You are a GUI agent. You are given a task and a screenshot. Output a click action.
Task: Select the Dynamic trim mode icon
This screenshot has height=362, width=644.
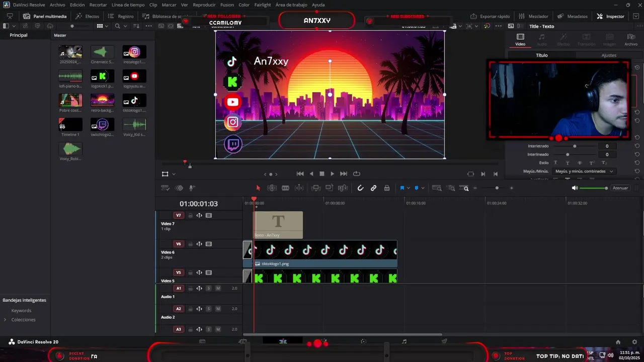pos(299,188)
